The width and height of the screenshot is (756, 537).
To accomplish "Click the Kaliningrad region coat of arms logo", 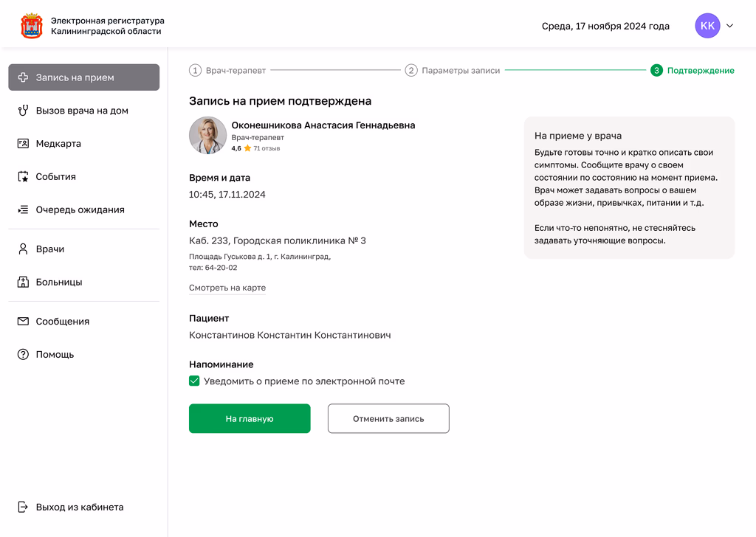I will [x=32, y=26].
